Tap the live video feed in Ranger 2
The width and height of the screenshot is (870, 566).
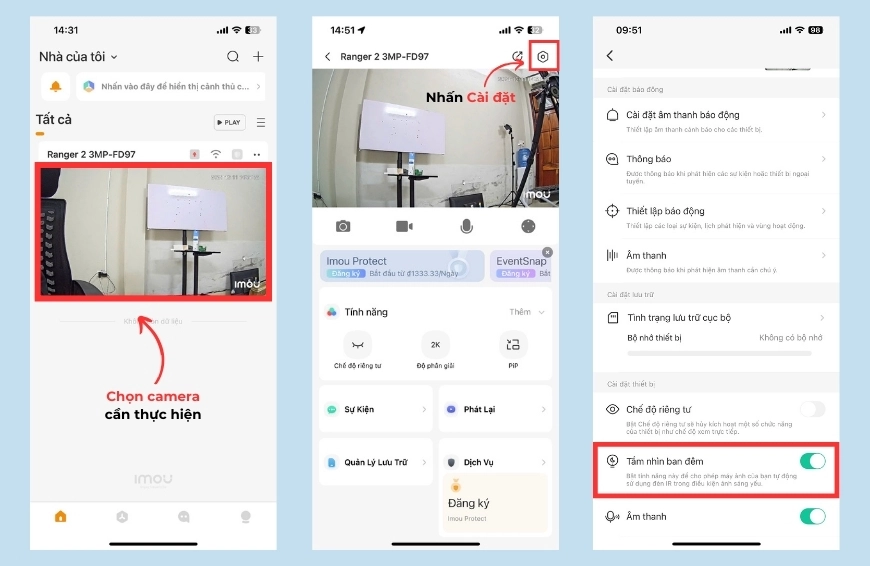(x=436, y=138)
